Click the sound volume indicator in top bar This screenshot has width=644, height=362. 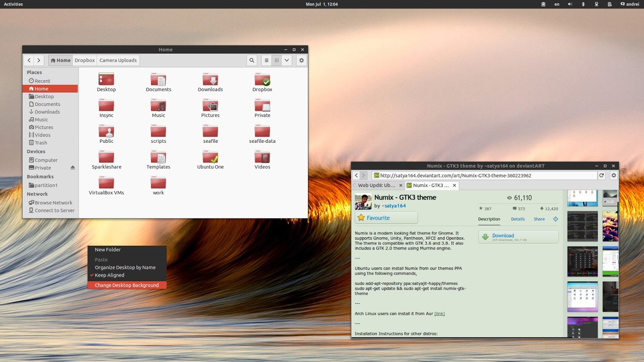pyautogui.click(x=570, y=4)
